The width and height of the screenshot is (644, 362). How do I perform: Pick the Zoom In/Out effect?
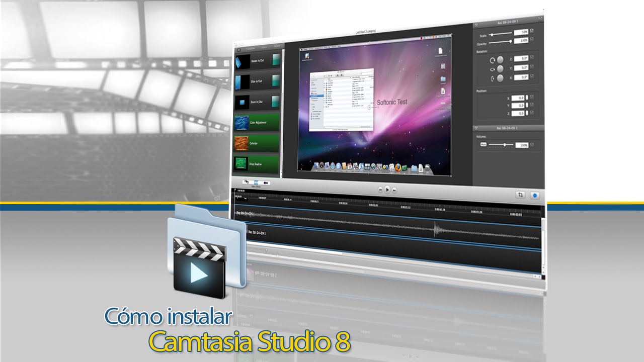tap(258, 102)
